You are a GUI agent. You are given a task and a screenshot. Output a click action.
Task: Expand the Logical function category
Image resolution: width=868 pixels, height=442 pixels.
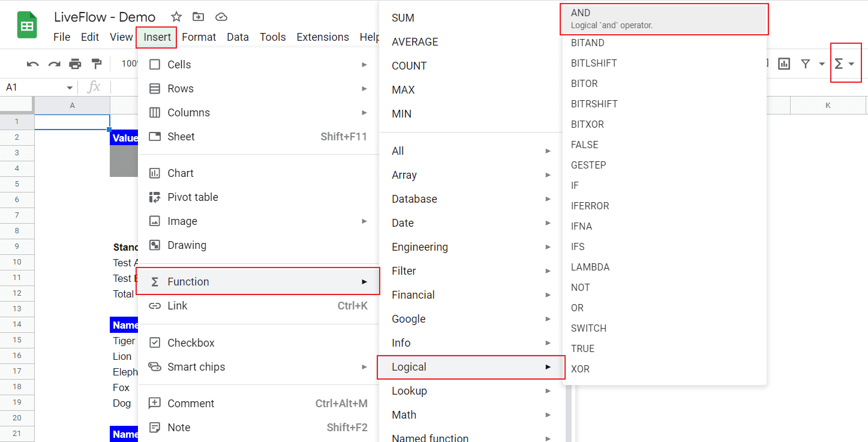coord(471,367)
